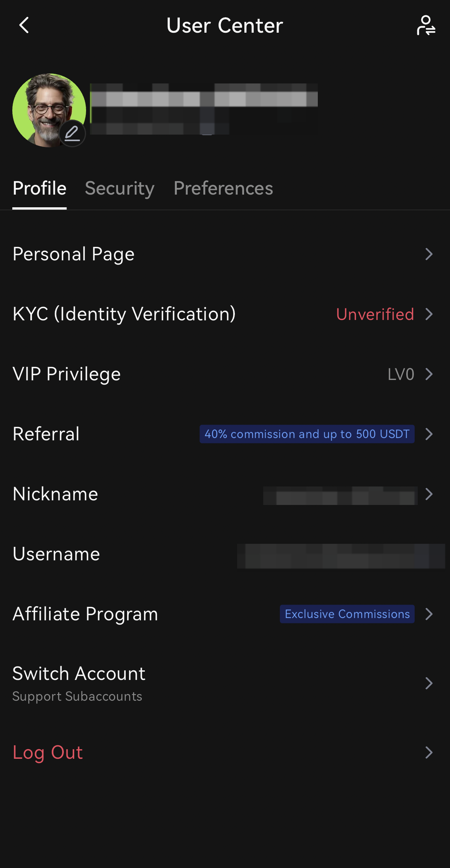Switch to the Security tab
450x868 pixels.
pos(120,188)
